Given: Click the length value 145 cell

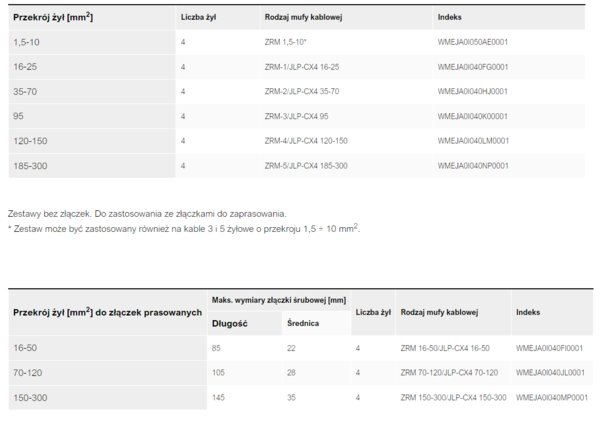Looking at the screenshot, I should coord(218,398).
